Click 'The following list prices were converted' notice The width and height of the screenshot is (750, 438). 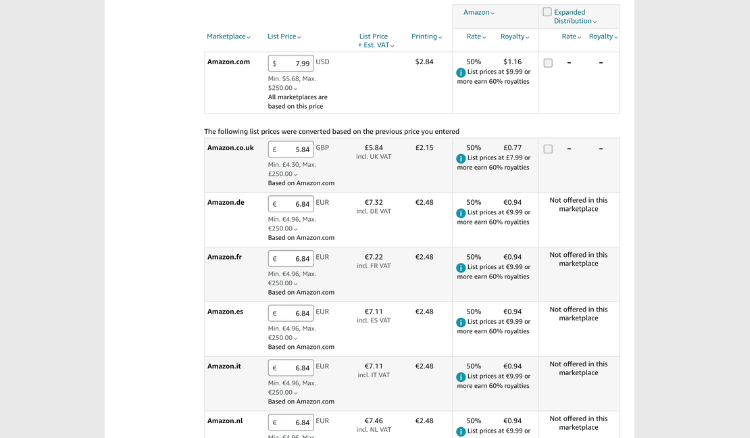(331, 131)
